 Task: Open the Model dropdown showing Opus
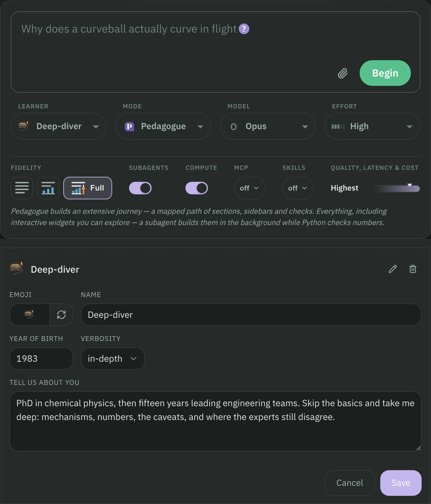(x=268, y=126)
